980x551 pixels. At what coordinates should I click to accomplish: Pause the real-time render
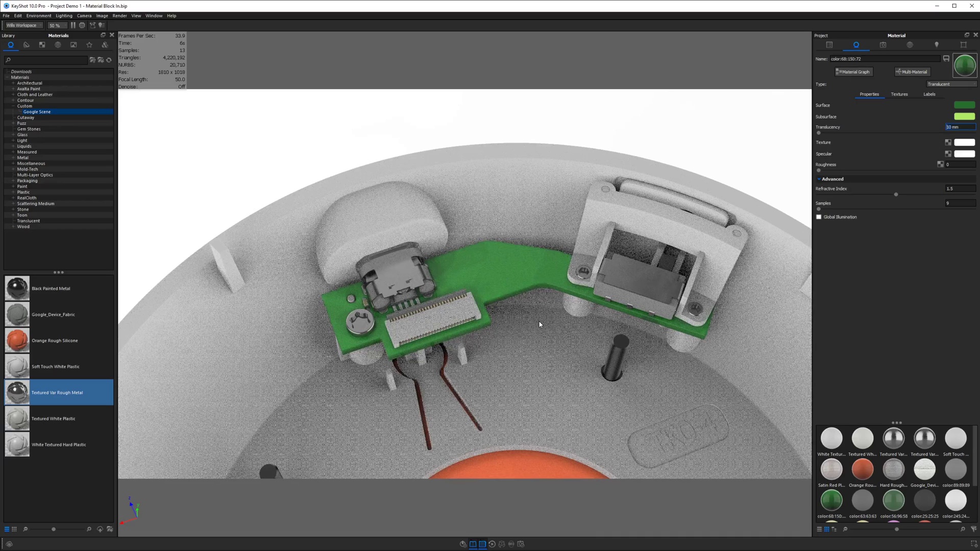[x=73, y=25]
